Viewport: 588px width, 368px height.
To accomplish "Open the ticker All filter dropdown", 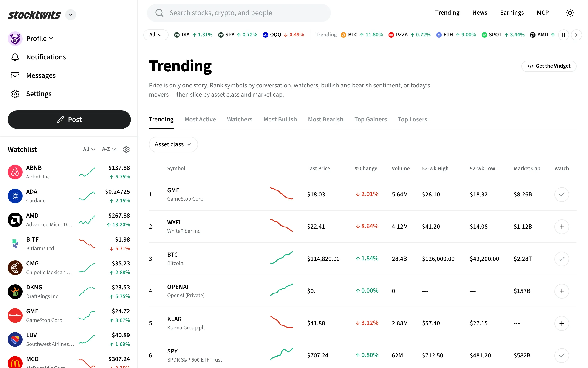I will click(156, 35).
